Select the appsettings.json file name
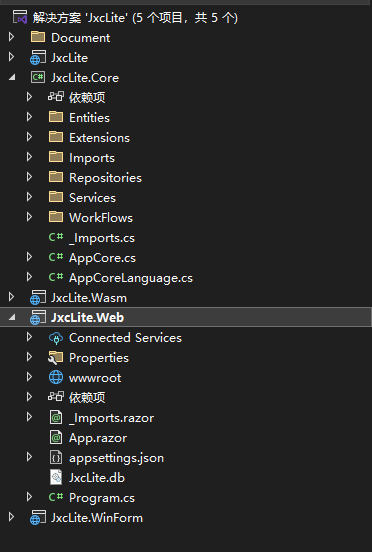The image size is (372, 552). [116, 458]
